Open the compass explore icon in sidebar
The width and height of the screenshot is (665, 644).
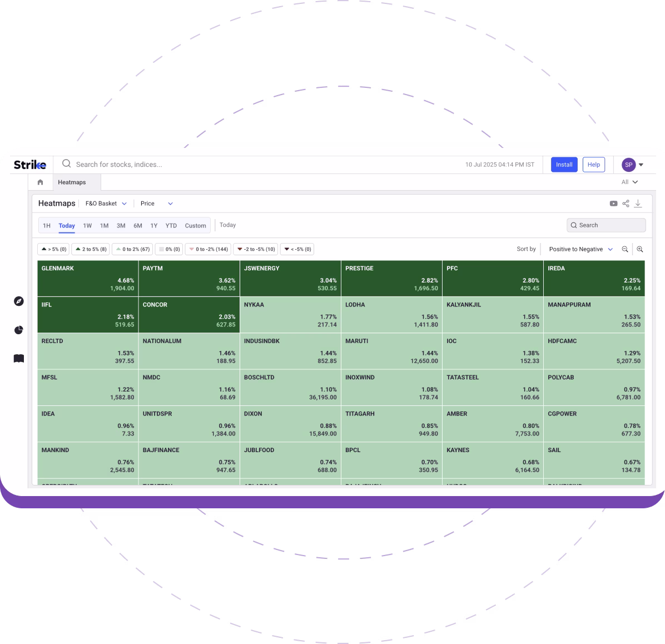[18, 301]
